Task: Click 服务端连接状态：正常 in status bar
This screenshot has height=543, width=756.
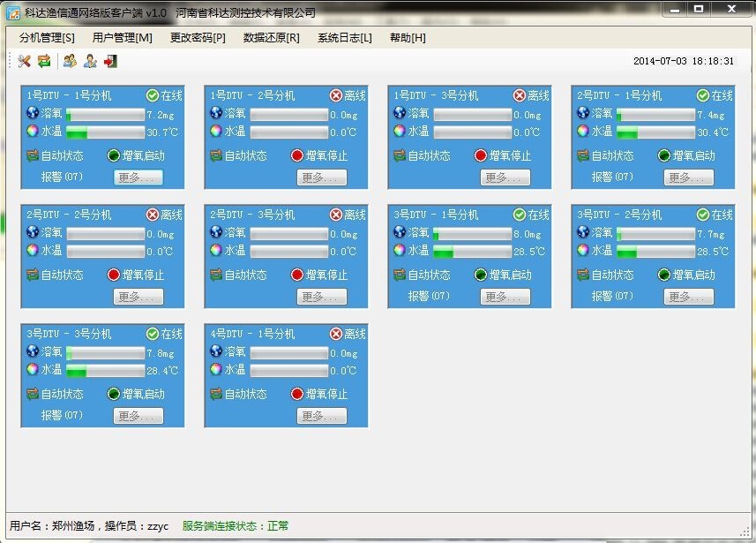Action: tap(236, 525)
